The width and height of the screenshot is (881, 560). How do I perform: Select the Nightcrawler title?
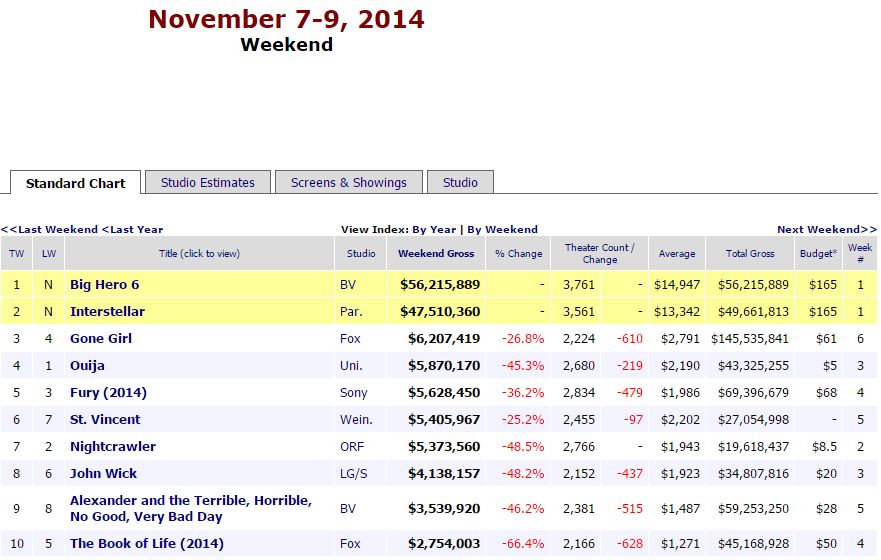coord(112,446)
